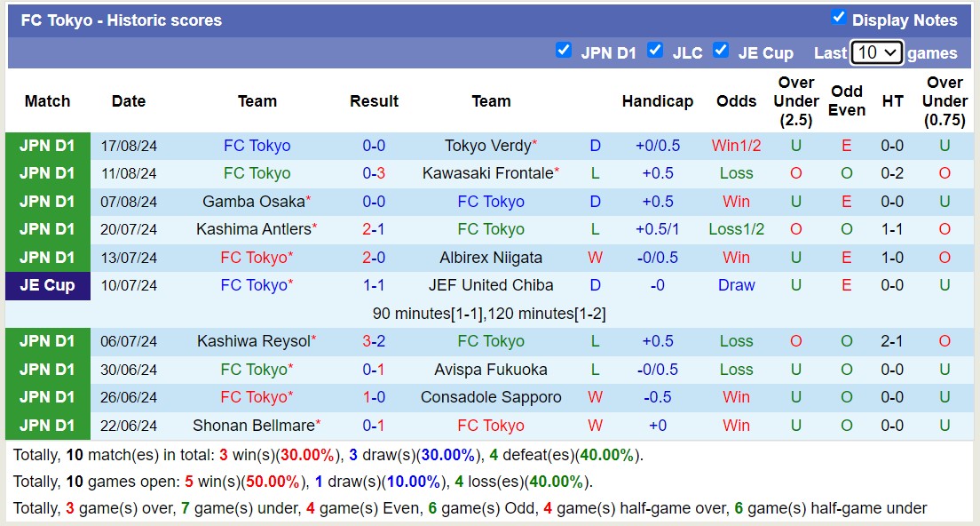This screenshot has height=526, width=980.
Task: Click the 0-3 result score
Action: coord(374,173)
